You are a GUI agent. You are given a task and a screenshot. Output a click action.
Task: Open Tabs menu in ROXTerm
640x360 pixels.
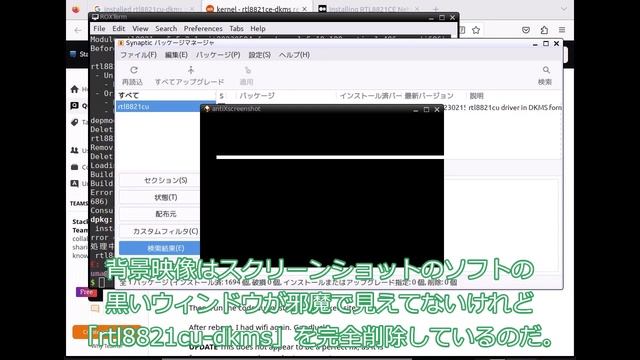click(236, 29)
